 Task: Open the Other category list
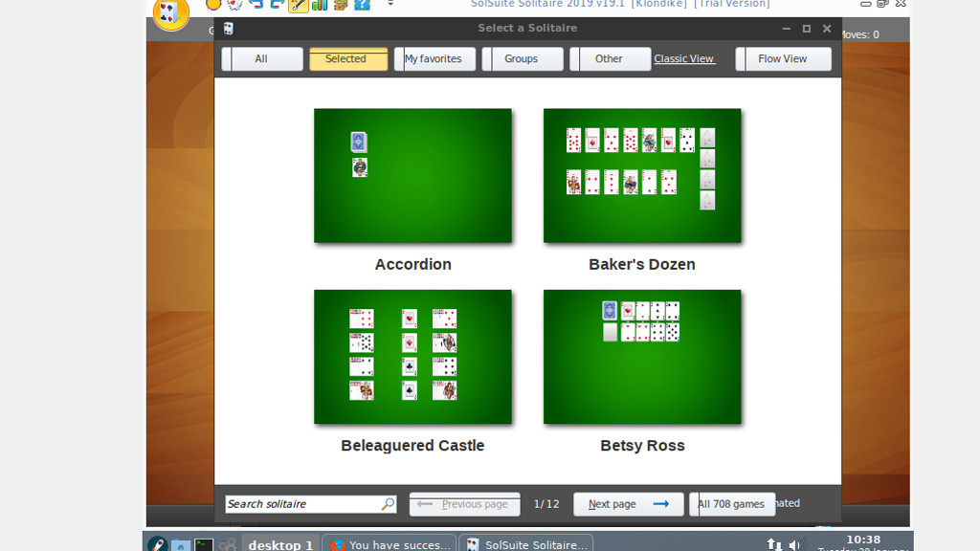(x=609, y=59)
